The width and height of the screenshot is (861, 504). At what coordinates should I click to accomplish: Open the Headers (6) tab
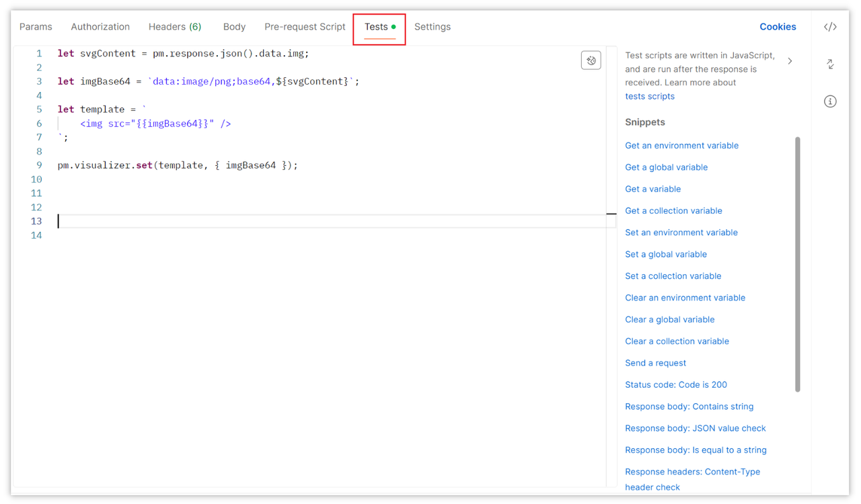(x=175, y=27)
